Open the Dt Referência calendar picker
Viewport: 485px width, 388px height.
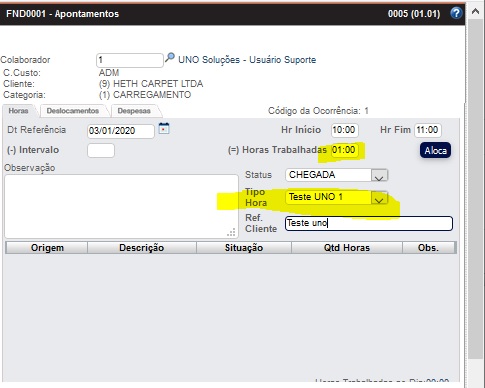point(164,128)
